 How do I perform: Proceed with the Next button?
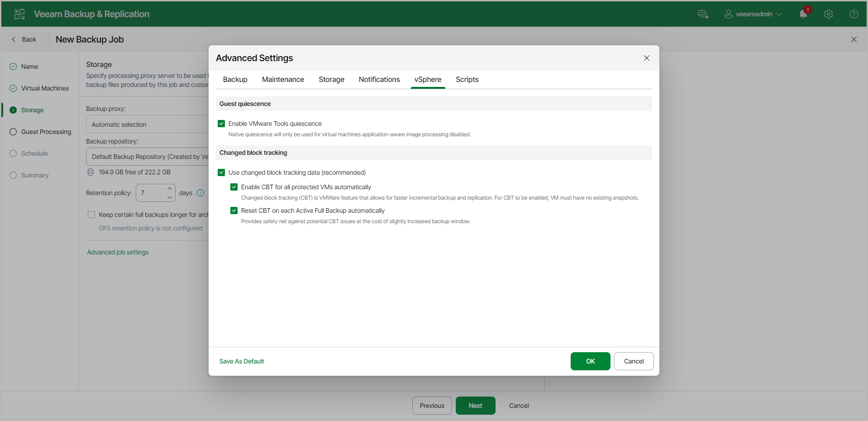pos(475,406)
